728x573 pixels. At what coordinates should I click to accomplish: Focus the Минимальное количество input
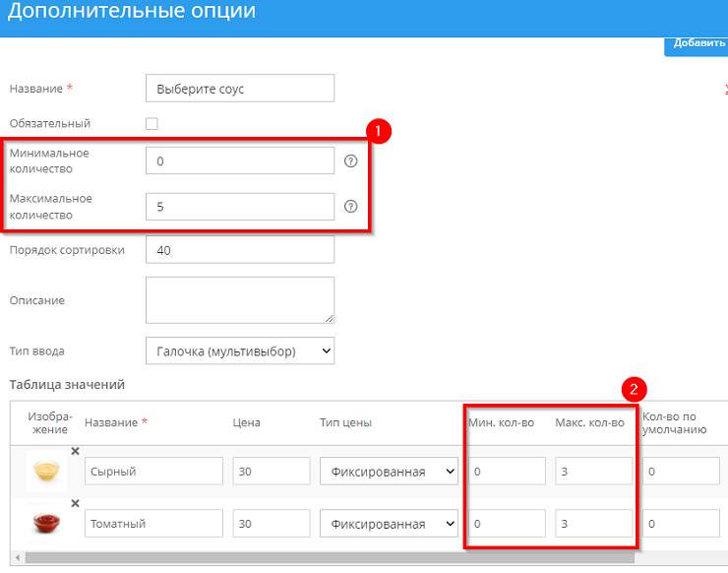(239, 161)
